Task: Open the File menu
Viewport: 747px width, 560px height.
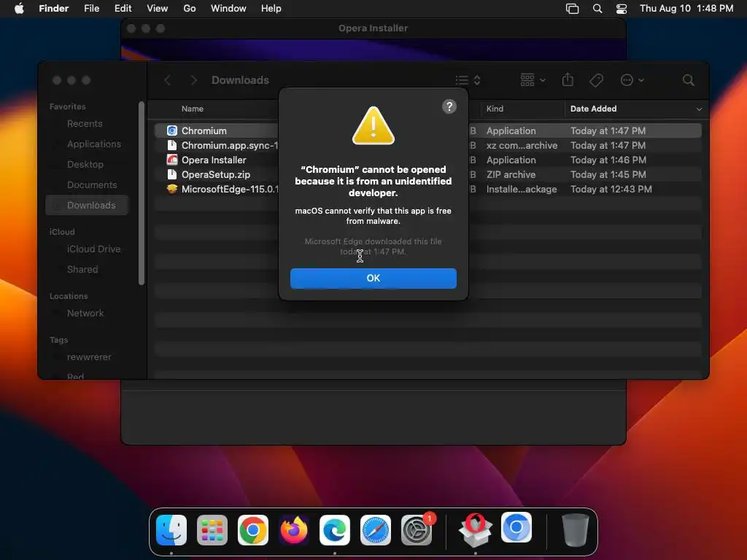Action: point(91,9)
